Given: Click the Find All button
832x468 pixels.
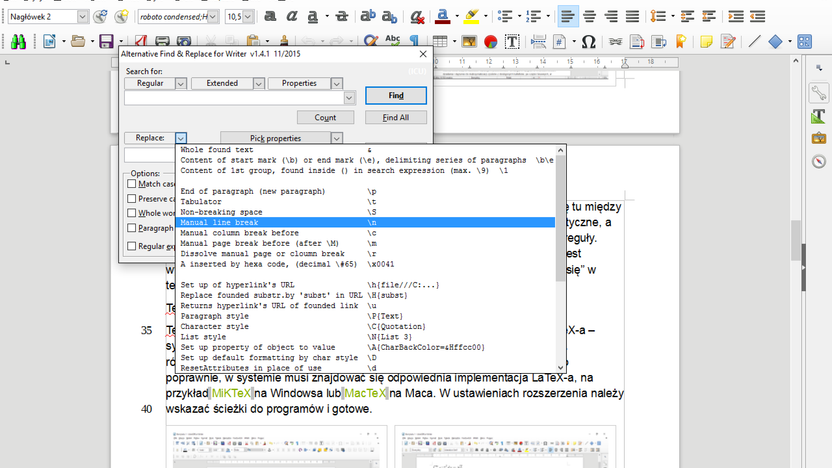Looking at the screenshot, I should pyautogui.click(x=396, y=117).
